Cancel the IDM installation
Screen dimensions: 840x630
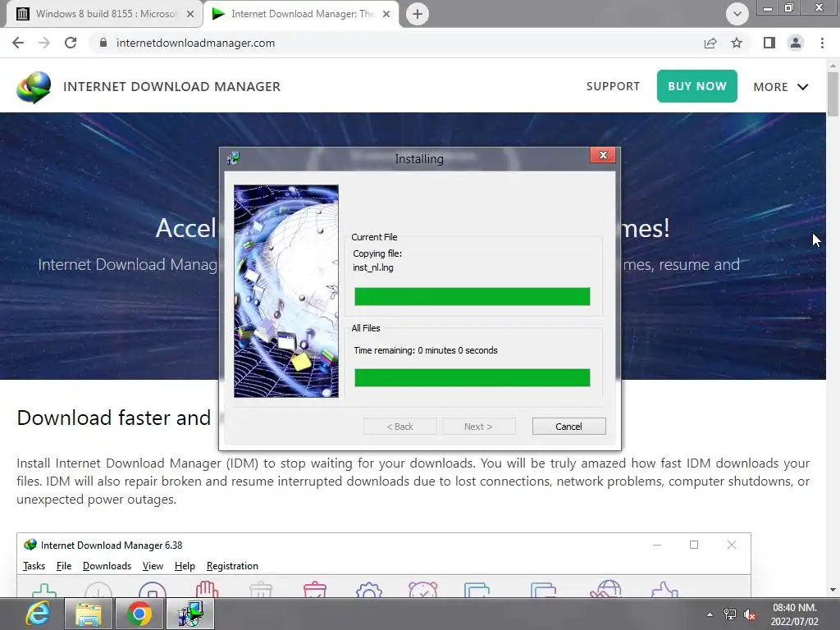click(x=568, y=427)
